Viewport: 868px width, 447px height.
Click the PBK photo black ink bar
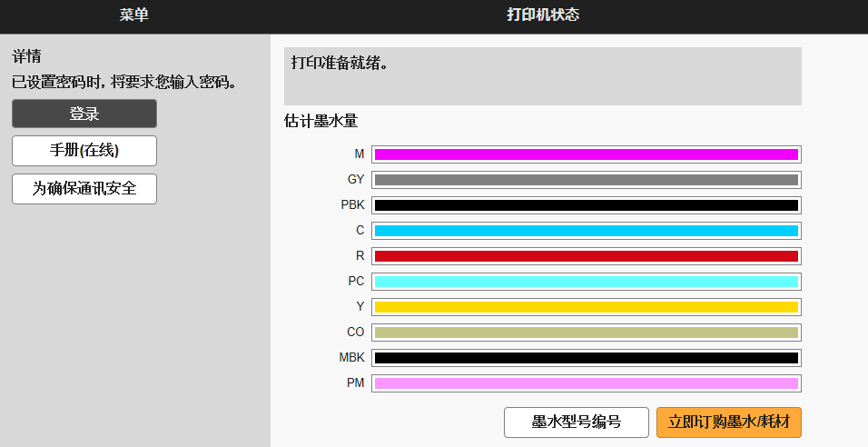(586, 205)
